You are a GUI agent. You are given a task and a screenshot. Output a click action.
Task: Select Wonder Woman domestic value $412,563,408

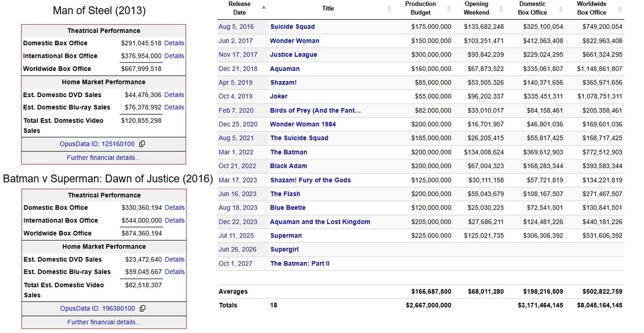pyautogui.click(x=543, y=41)
